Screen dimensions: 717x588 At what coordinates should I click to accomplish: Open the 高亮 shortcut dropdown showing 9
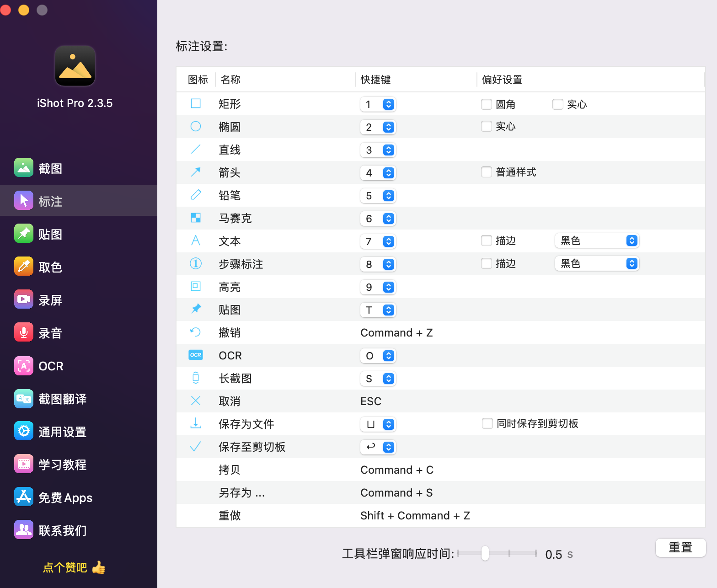(378, 287)
